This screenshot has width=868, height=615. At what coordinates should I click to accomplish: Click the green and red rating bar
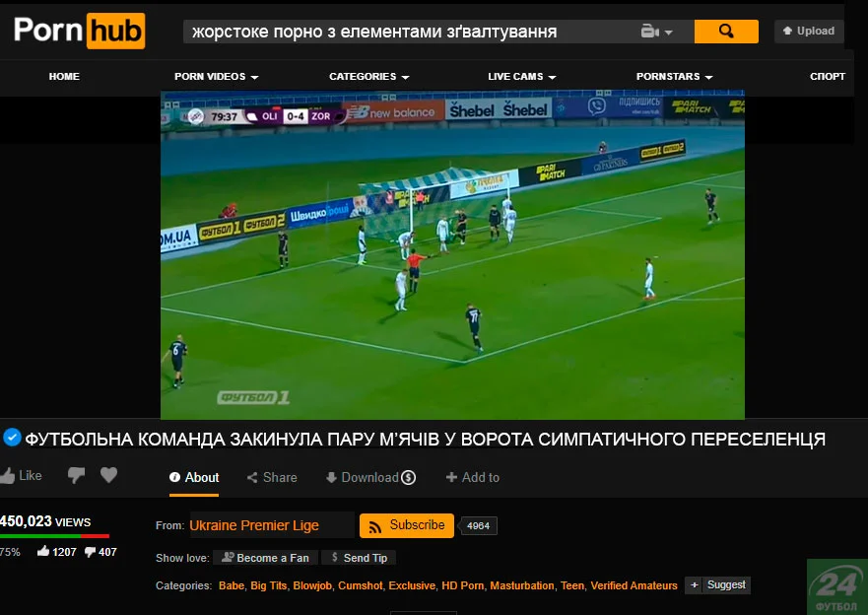[x=53, y=536]
